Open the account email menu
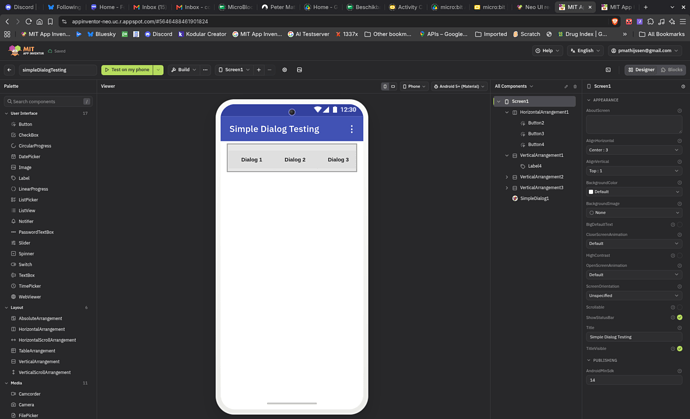The image size is (690, 419). coord(644,51)
